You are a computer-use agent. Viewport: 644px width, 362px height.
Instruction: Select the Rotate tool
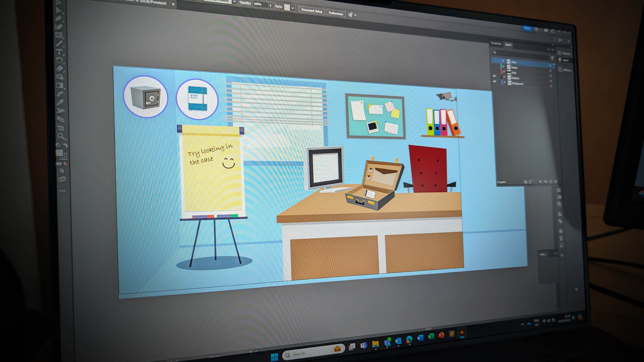(x=59, y=60)
